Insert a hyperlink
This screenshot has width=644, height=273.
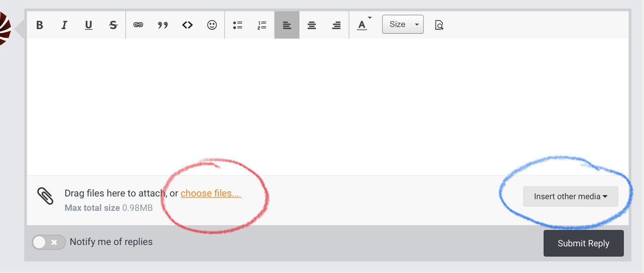pos(138,25)
